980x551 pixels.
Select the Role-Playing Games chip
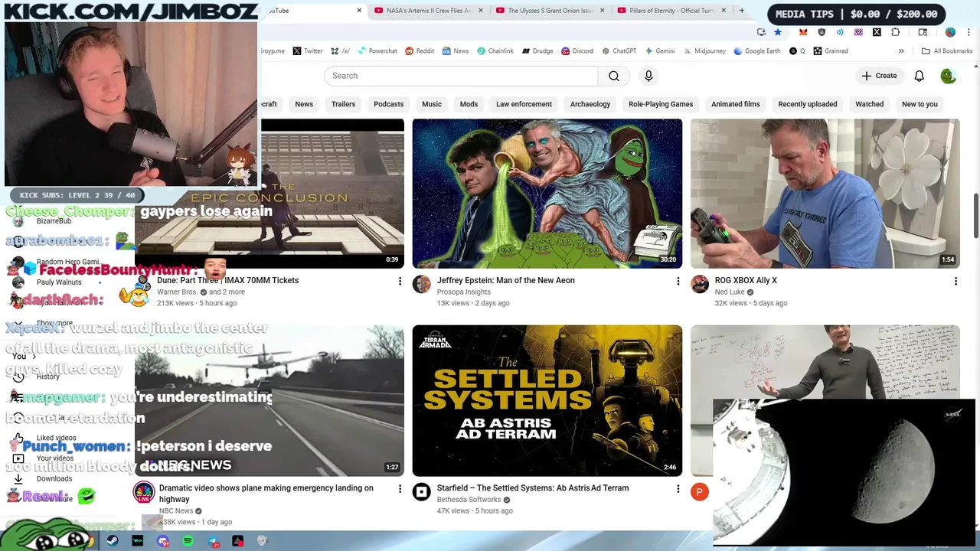(x=661, y=104)
